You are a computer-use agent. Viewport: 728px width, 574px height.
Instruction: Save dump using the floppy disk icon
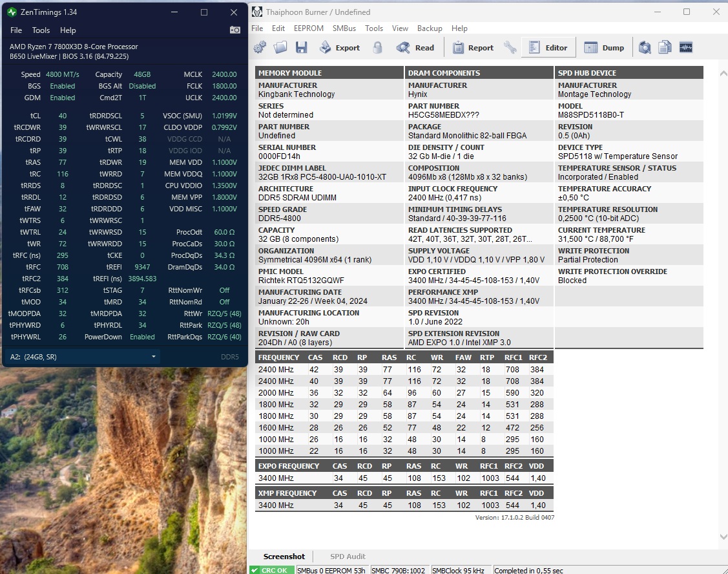pos(301,47)
